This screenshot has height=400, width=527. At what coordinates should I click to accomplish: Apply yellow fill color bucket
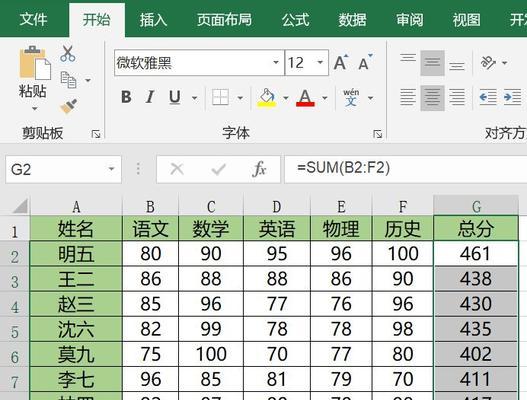click(267, 97)
